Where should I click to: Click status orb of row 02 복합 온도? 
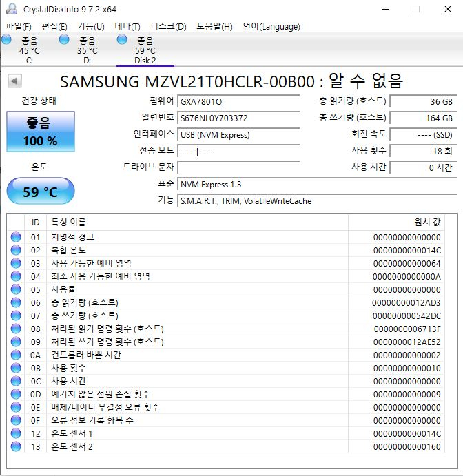point(16,250)
